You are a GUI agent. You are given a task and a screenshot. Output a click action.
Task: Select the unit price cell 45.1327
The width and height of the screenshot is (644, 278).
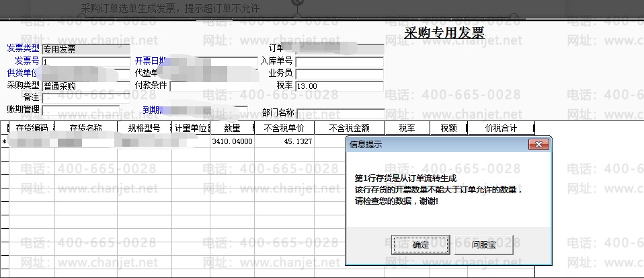(284, 141)
